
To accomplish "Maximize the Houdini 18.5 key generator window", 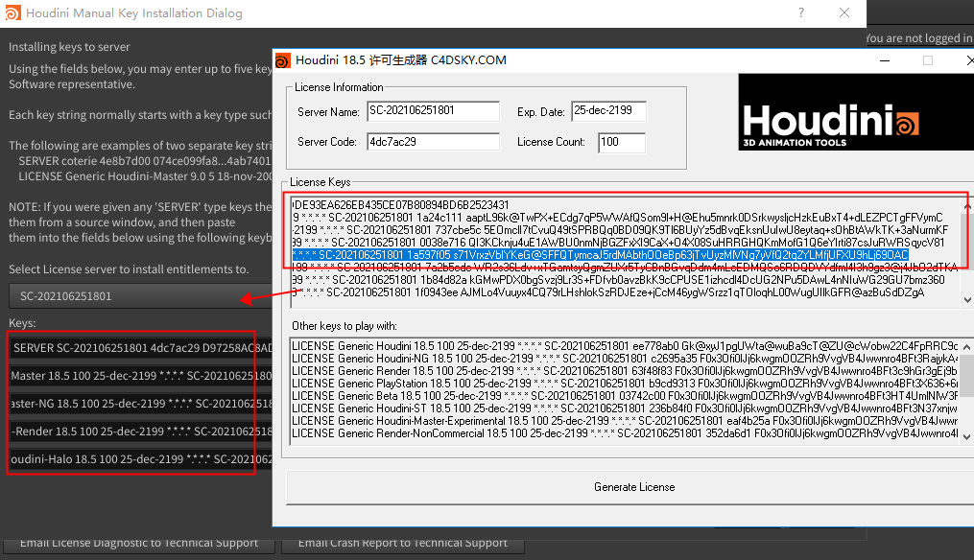I will click(927, 60).
